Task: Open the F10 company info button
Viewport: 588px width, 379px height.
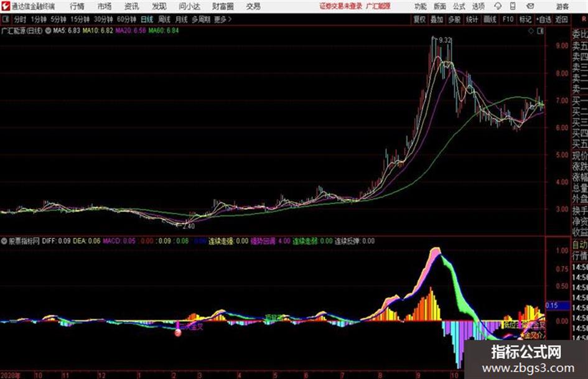Action: coord(508,19)
